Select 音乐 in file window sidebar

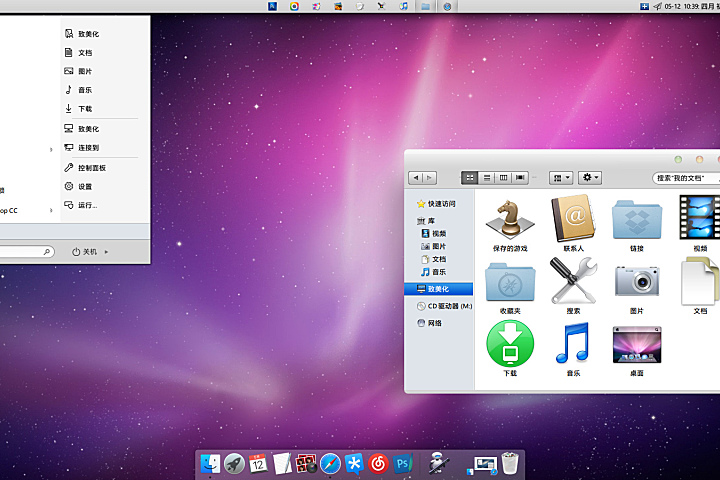pyautogui.click(x=433, y=272)
